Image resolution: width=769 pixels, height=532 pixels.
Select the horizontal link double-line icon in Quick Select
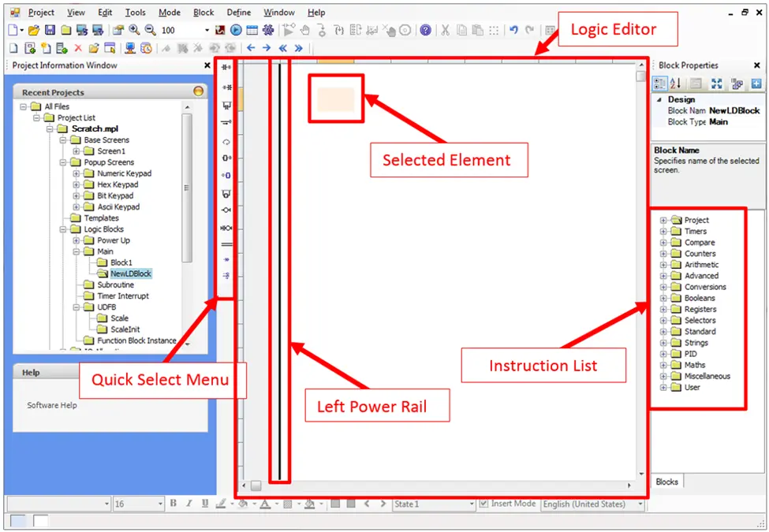click(x=226, y=244)
